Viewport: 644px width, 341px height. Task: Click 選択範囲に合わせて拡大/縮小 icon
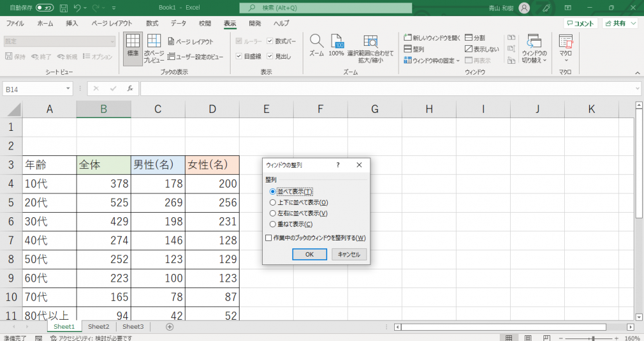point(370,48)
